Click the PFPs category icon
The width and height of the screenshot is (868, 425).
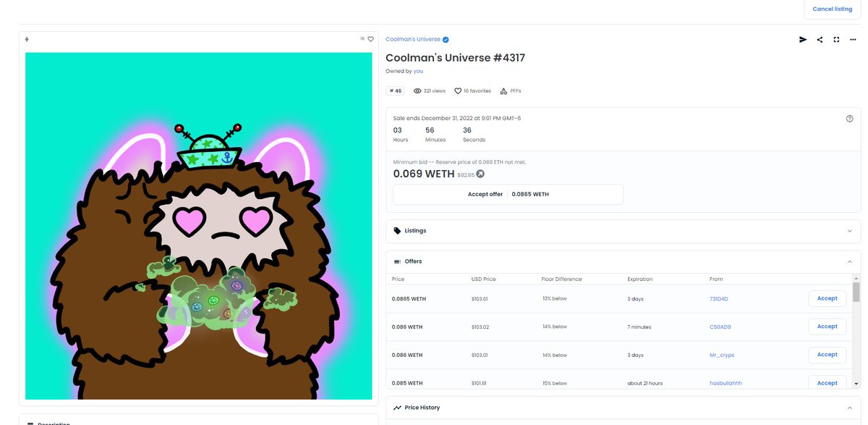pyautogui.click(x=503, y=91)
